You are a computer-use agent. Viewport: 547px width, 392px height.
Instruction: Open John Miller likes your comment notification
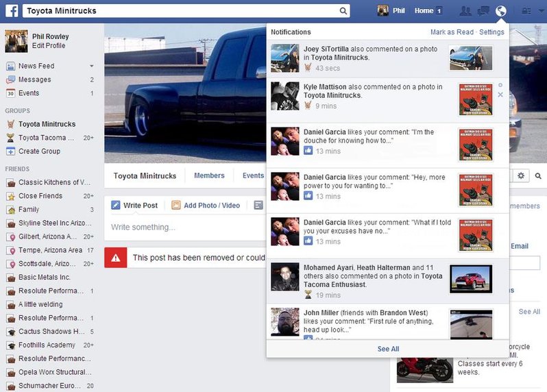[387, 321]
